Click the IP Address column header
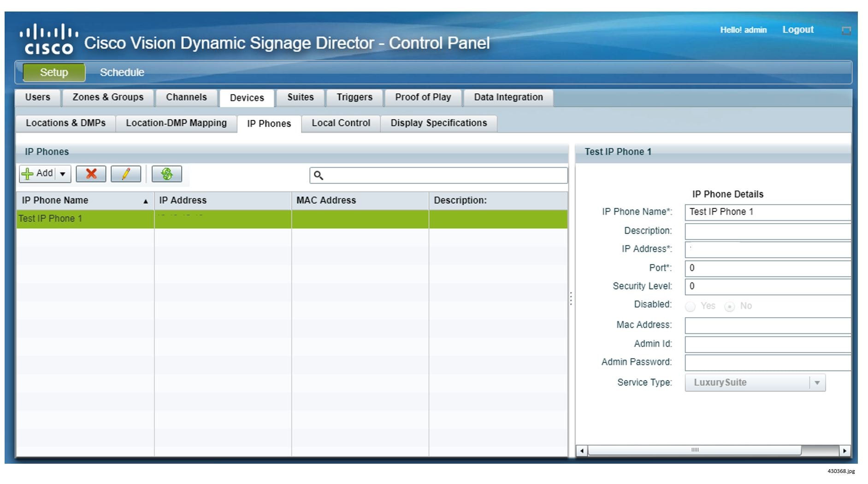This screenshot has width=868, height=484. (223, 201)
